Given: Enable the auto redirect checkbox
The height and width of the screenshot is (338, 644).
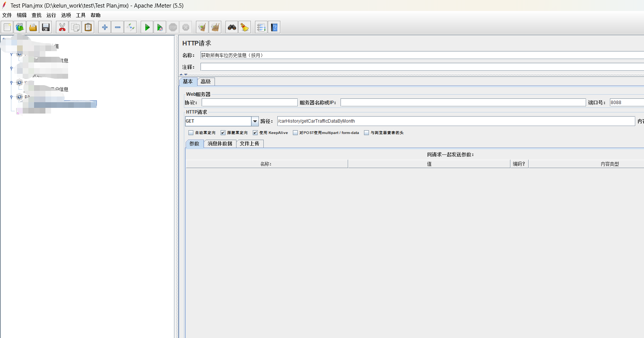Looking at the screenshot, I should [191, 133].
